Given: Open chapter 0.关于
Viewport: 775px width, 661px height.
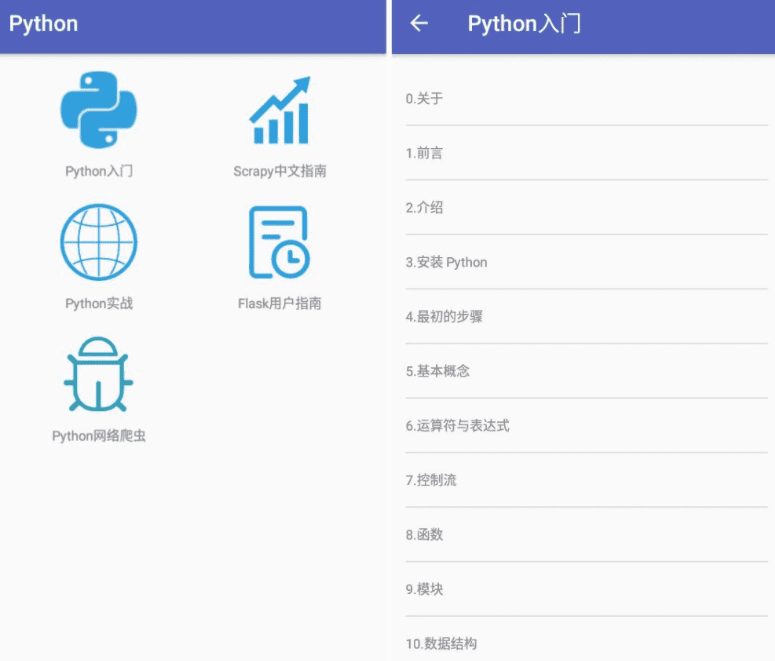Looking at the screenshot, I should pyautogui.click(x=586, y=98).
